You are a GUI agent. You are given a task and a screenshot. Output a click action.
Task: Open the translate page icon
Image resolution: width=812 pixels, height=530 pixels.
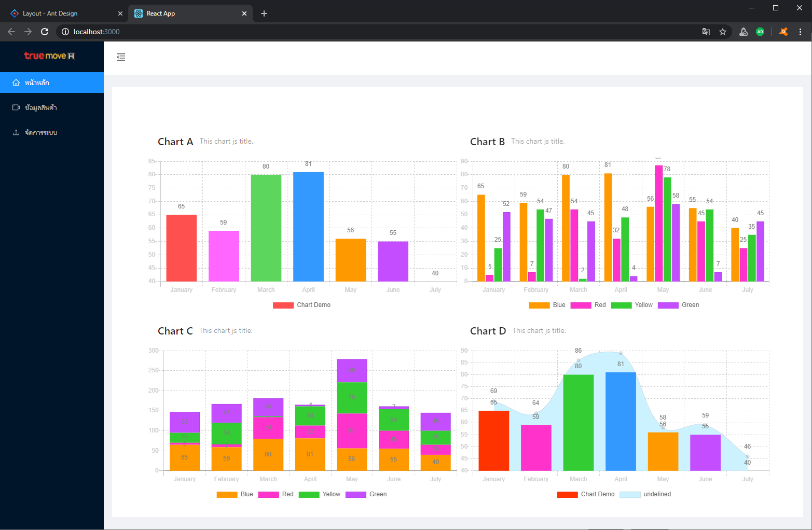[x=706, y=32]
